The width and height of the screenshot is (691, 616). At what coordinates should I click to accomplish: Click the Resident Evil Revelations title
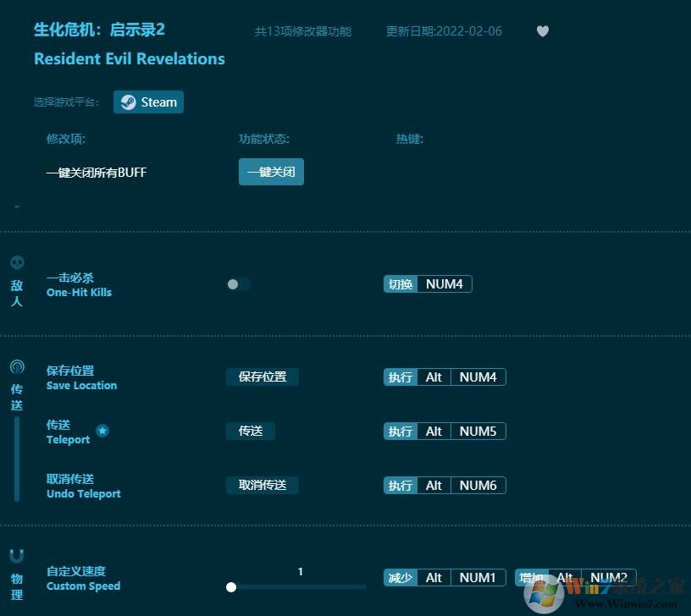click(x=130, y=58)
